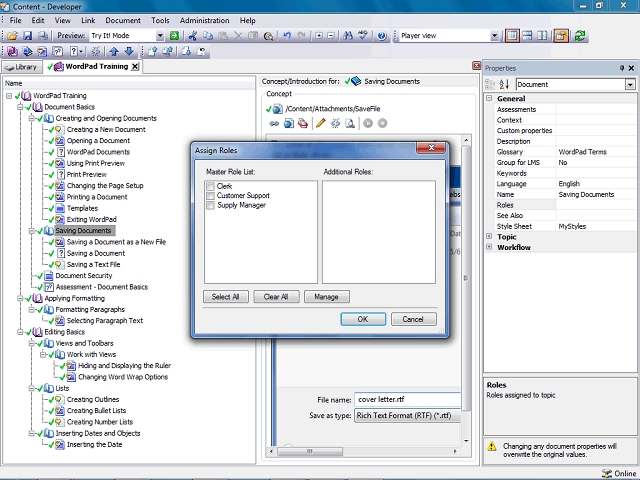The width and height of the screenshot is (640, 480).
Task: Click the concept horizontal scrollbar thumb
Action: (310, 451)
